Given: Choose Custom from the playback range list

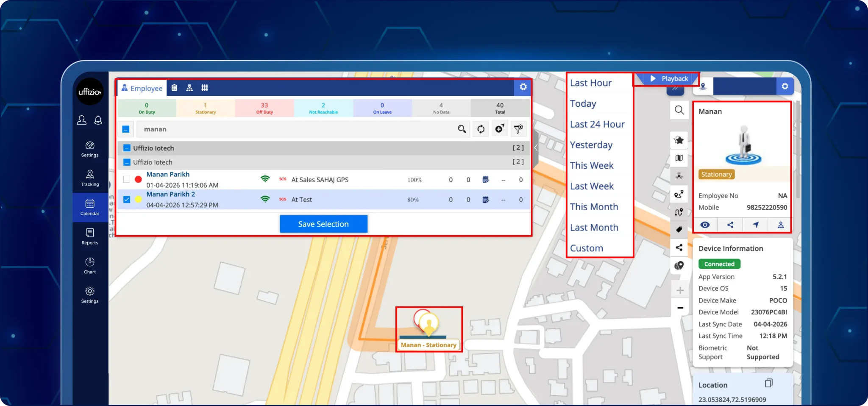Looking at the screenshot, I should (586, 248).
